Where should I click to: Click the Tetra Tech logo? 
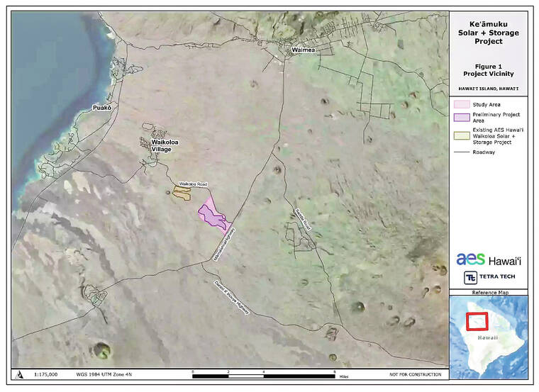coord(488,277)
